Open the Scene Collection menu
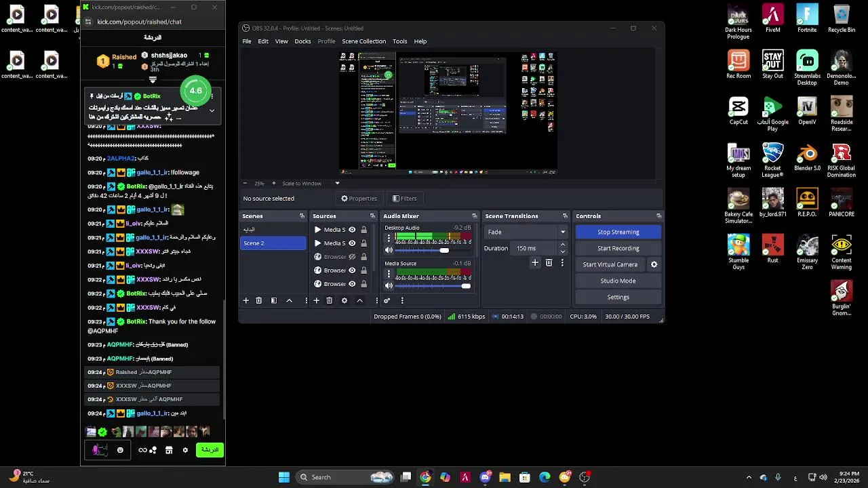 [363, 41]
